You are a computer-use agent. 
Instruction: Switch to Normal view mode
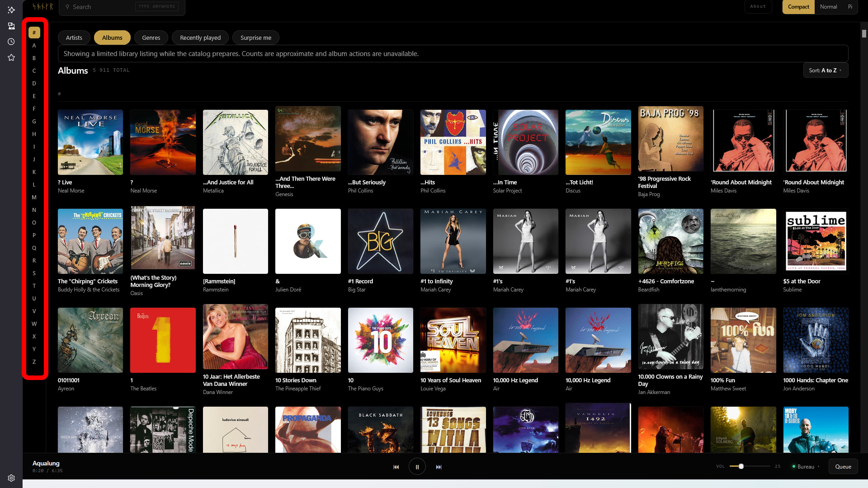[x=828, y=7]
